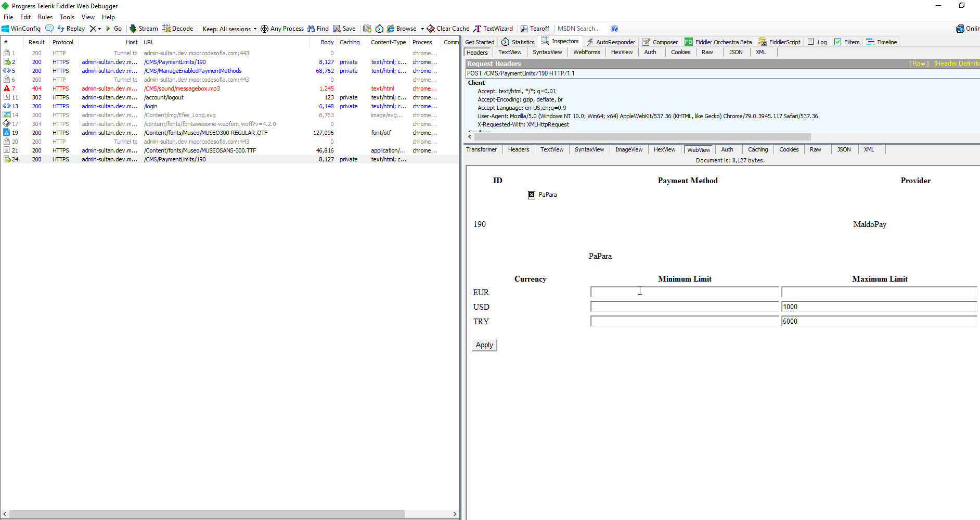980x520 pixels.
Task: Select the response ImageView tab
Action: pyautogui.click(x=629, y=149)
